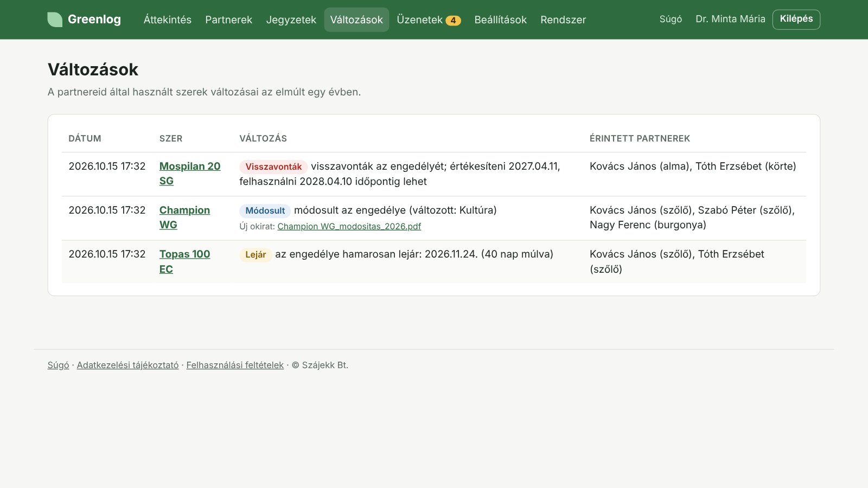The height and width of the screenshot is (488, 868).
Task: Click the yellow 4 messages badge
Action: (453, 21)
